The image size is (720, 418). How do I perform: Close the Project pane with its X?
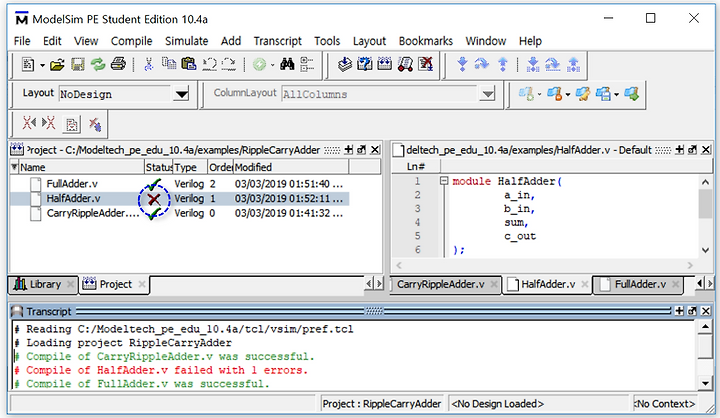[x=375, y=150]
